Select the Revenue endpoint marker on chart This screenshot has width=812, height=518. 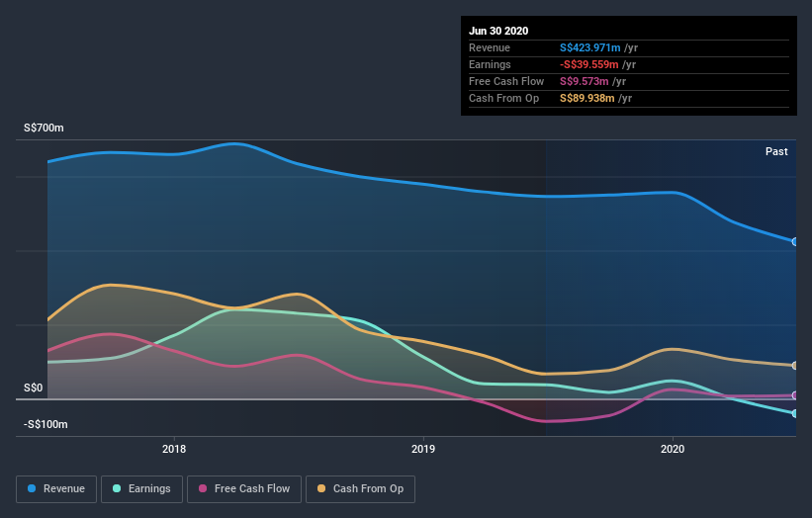point(794,241)
